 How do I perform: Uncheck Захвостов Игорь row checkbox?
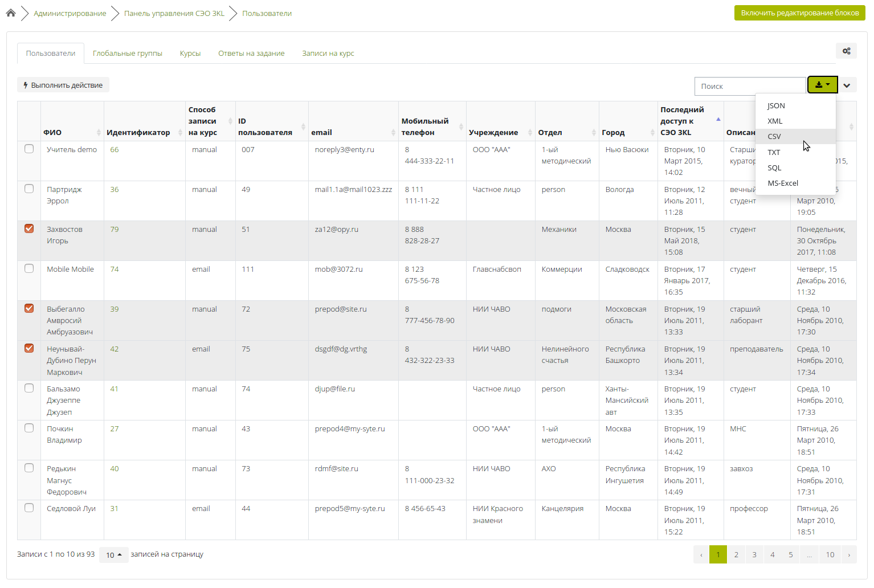pos(29,228)
